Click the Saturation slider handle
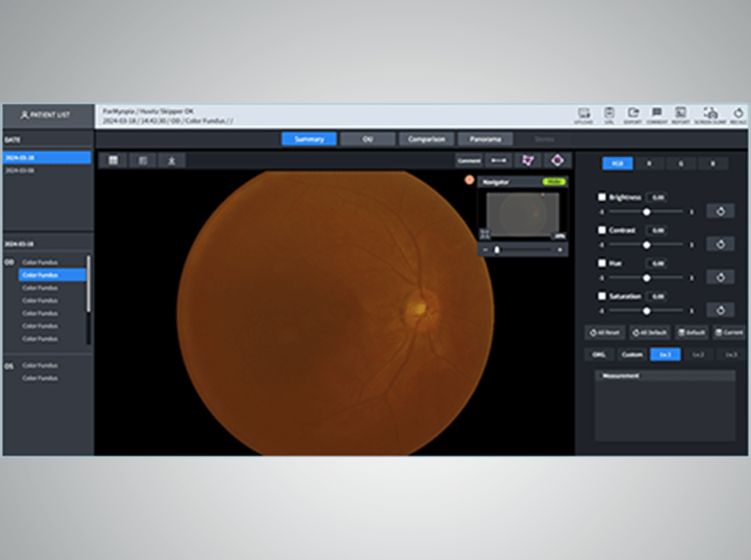Viewport: 751px width, 560px height. [x=647, y=311]
